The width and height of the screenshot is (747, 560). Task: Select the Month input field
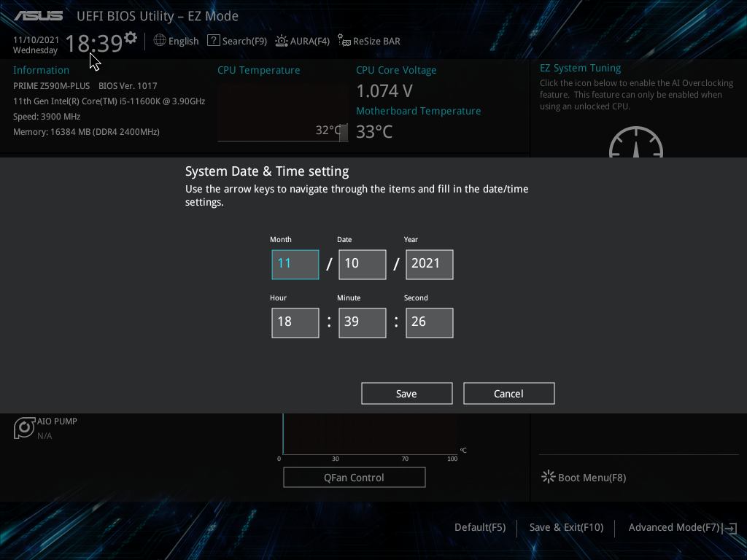(x=295, y=264)
